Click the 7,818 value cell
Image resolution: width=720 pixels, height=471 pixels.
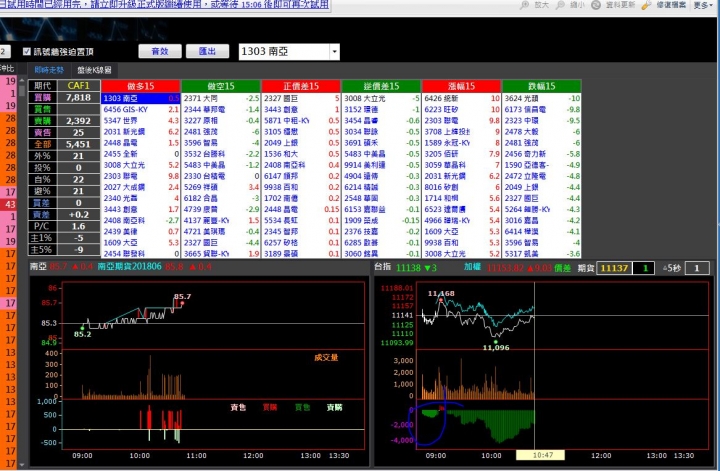coord(79,97)
